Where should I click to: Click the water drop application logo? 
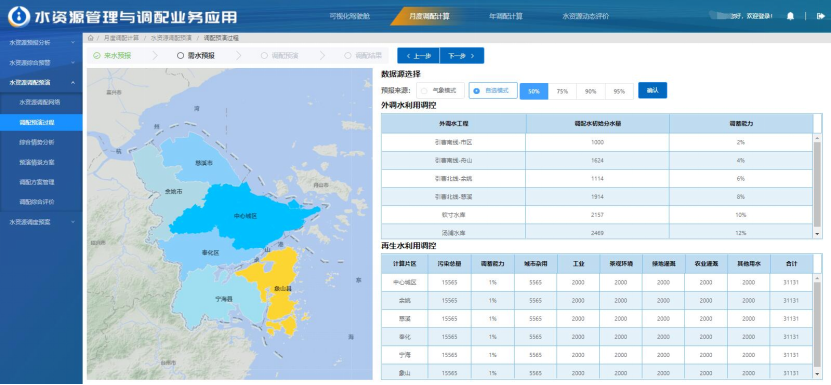pos(19,17)
